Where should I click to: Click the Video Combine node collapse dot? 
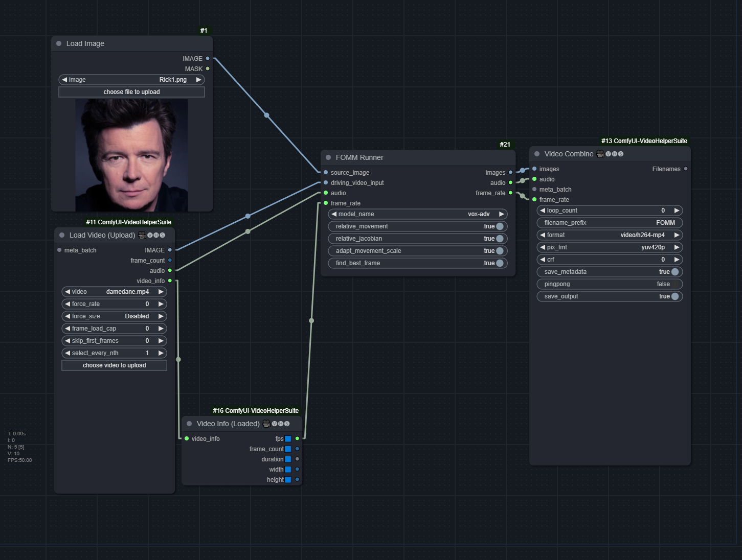(x=537, y=154)
